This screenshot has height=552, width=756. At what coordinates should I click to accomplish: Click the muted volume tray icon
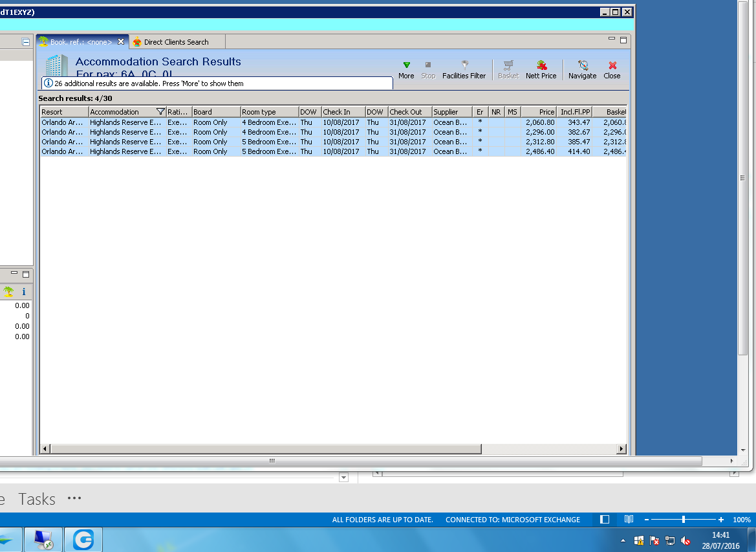[x=685, y=540]
